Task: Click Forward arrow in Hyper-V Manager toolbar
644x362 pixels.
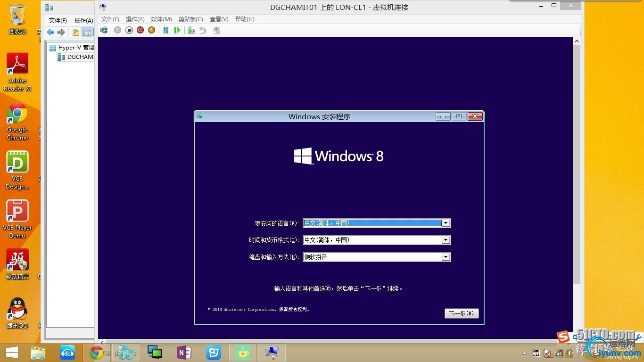Action: click(x=61, y=33)
